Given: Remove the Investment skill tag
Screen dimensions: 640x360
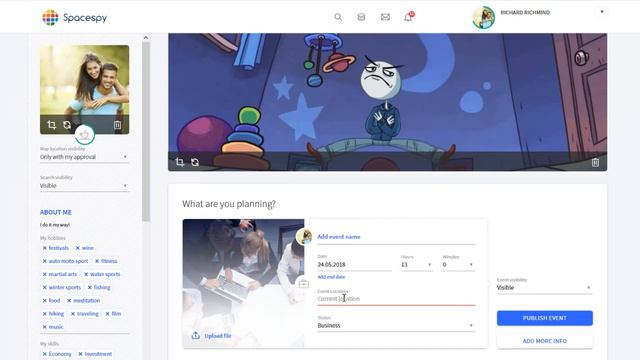Looking at the screenshot, I should pyautogui.click(x=80, y=354).
